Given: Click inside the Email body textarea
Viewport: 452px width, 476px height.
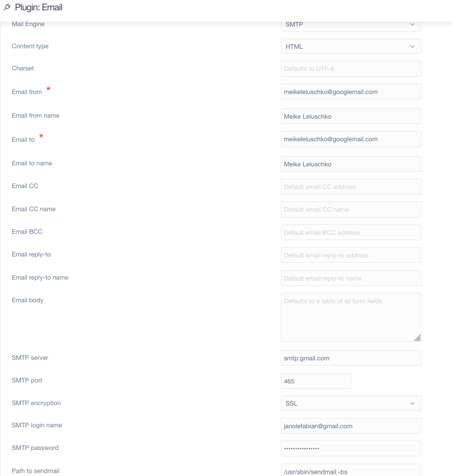Looking at the screenshot, I should point(351,317).
